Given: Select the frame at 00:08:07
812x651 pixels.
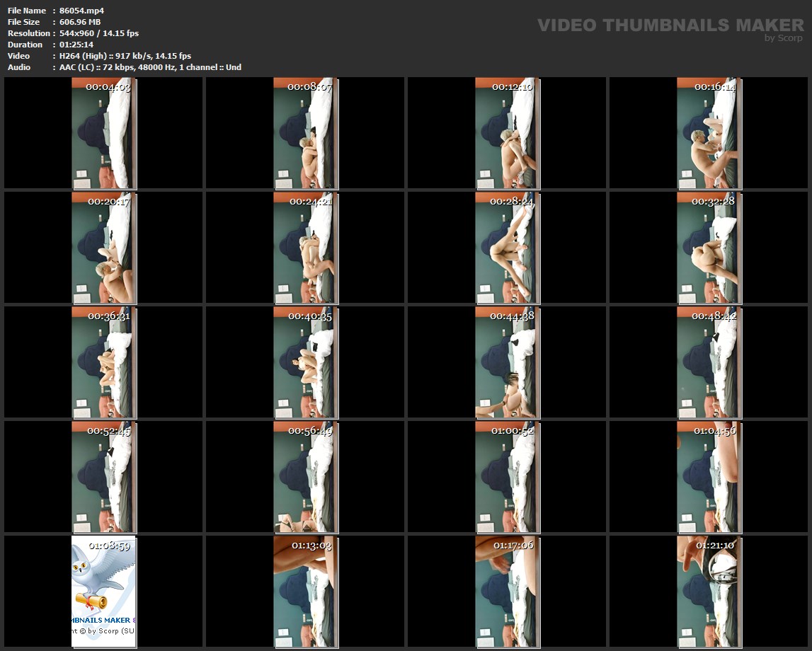Looking at the screenshot, I should pos(305,133).
